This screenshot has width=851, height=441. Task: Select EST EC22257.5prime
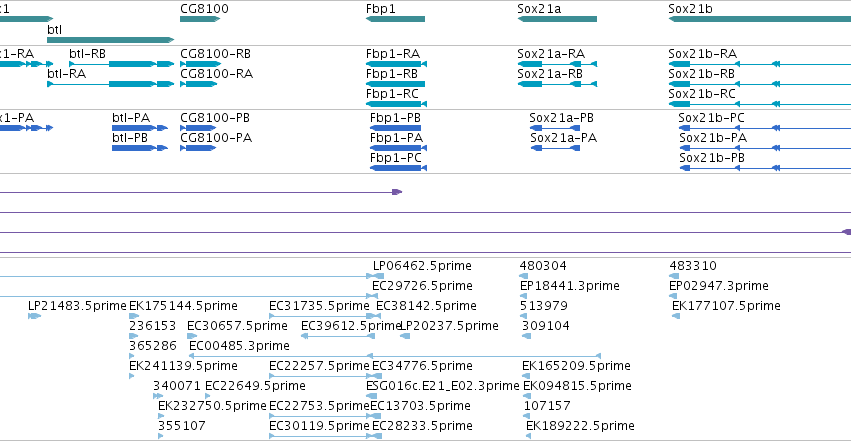click(x=319, y=366)
